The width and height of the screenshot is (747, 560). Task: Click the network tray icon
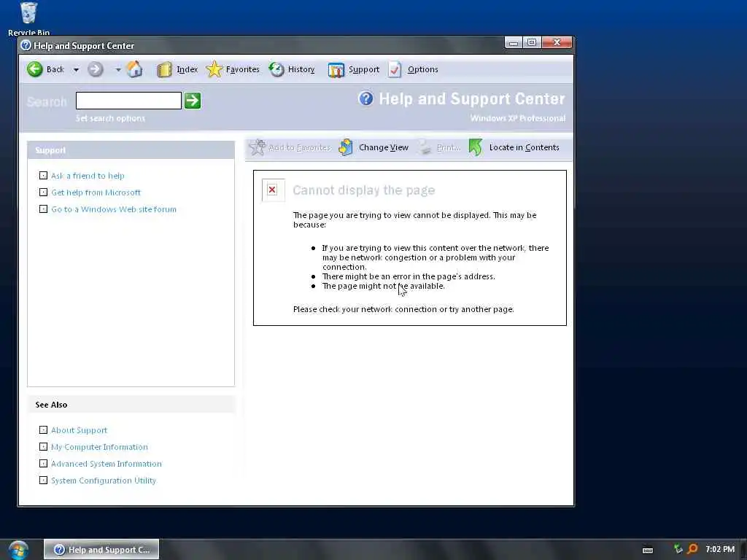tap(678, 550)
